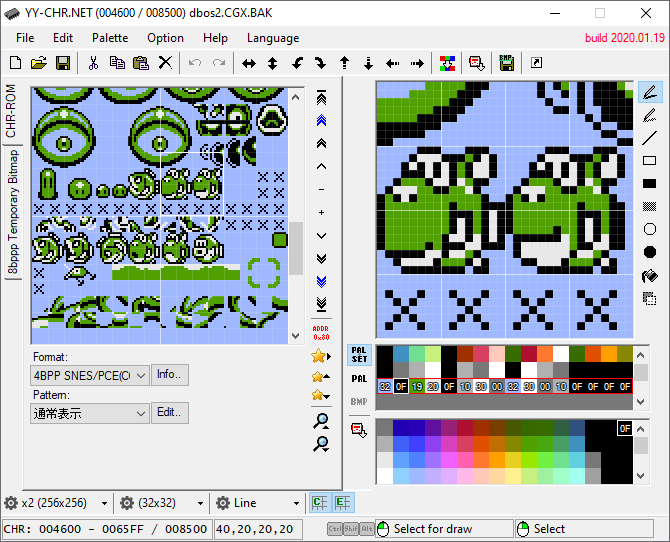Viewport: 670px width, 542px height.
Task: Click the external window icon
Action: point(536,63)
